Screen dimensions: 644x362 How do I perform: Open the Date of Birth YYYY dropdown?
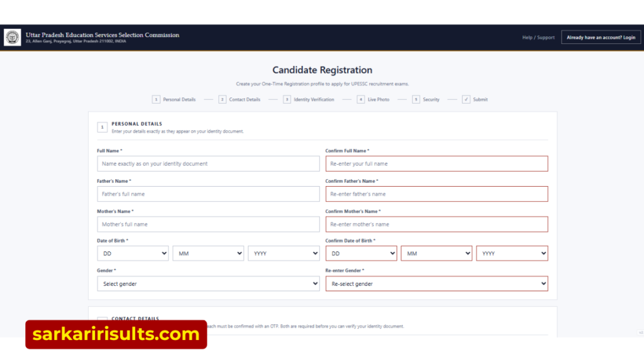pos(284,253)
